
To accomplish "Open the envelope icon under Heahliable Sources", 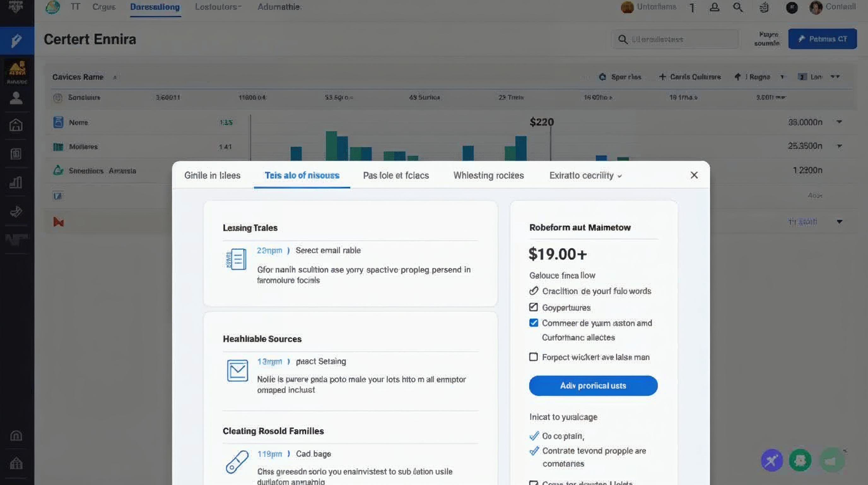I will 237,370.
